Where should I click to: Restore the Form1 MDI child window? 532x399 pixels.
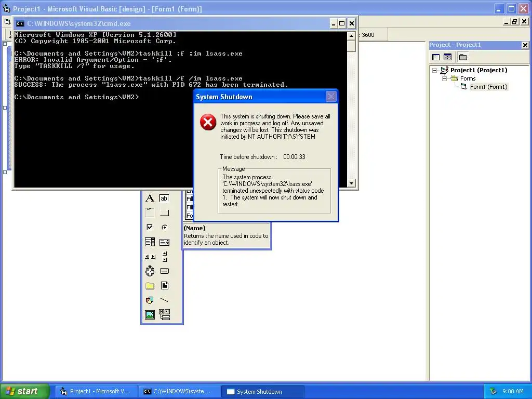click(x=515, y=22)
